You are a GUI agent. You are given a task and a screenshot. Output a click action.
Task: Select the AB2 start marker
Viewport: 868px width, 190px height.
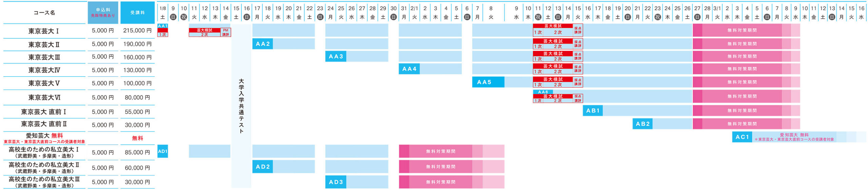[643, 124]
